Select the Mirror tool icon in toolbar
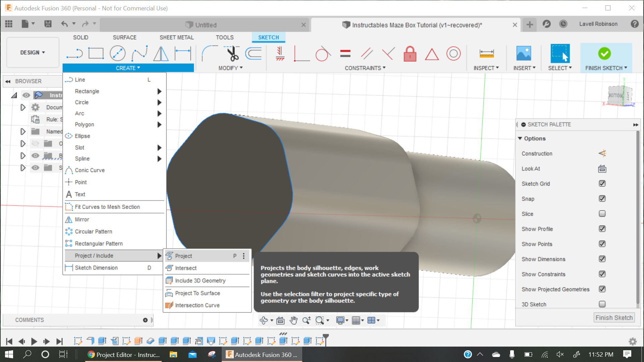The height and width of the screenshot is (362, 644). click(161, 54)
